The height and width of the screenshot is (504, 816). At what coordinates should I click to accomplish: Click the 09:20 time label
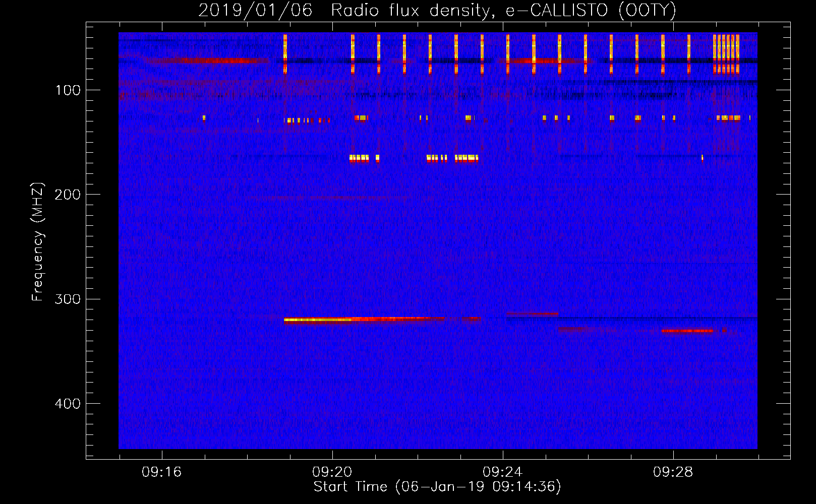pos(332,472)
